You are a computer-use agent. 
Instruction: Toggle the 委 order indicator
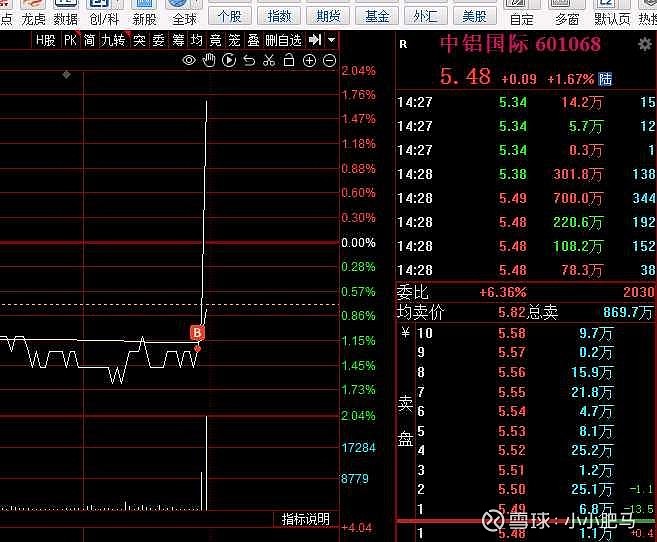[x=158, y=41]
